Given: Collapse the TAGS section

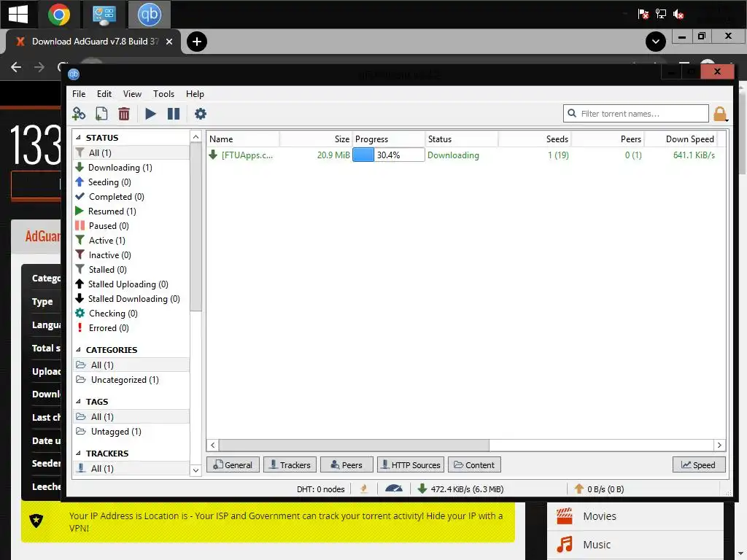Looking at the screenshot, I should (x=79, y=402).
